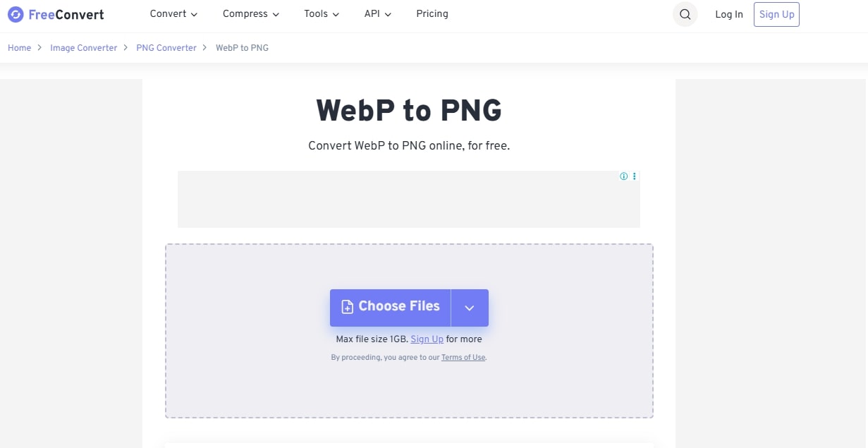The width and height of the screenshot is (868, 448).
Task: Click the Sign Up button
Action: (776, 14)
